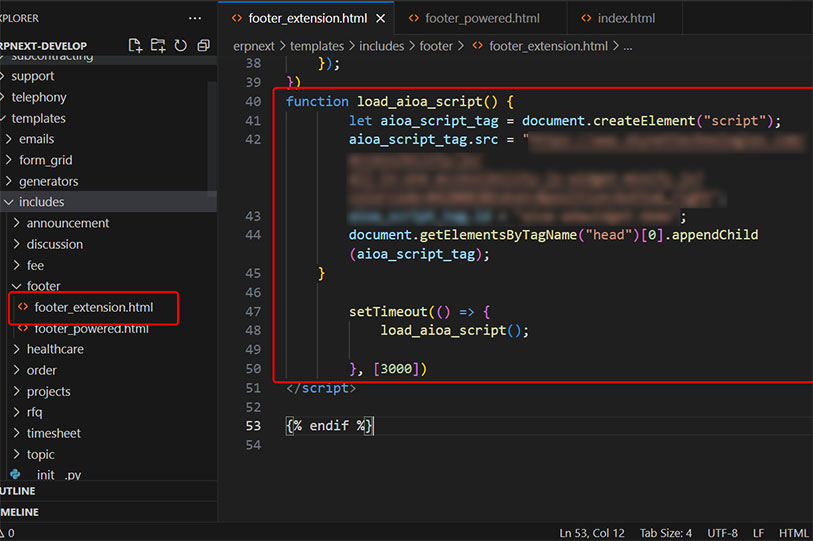The height and width of the screenshot is (541, 813).
Task: Click line number 40 in the gutter
Action: tap(253, 102)
